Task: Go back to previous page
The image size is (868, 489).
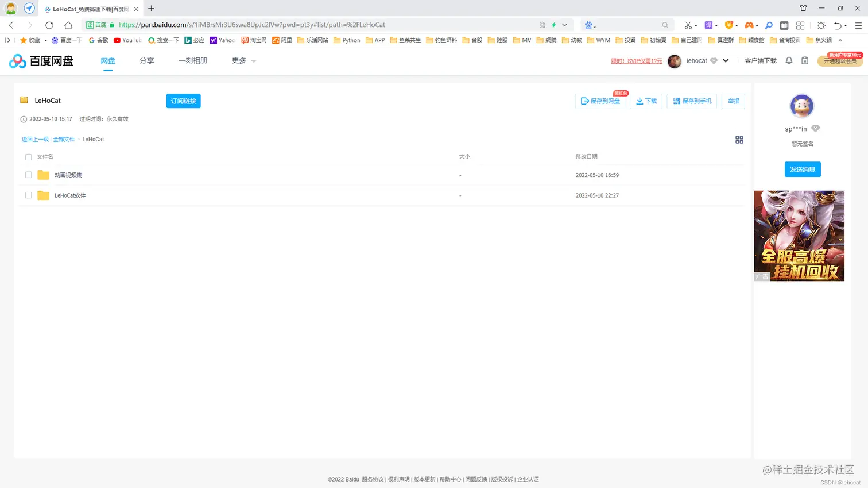Action: pos(11,25)
